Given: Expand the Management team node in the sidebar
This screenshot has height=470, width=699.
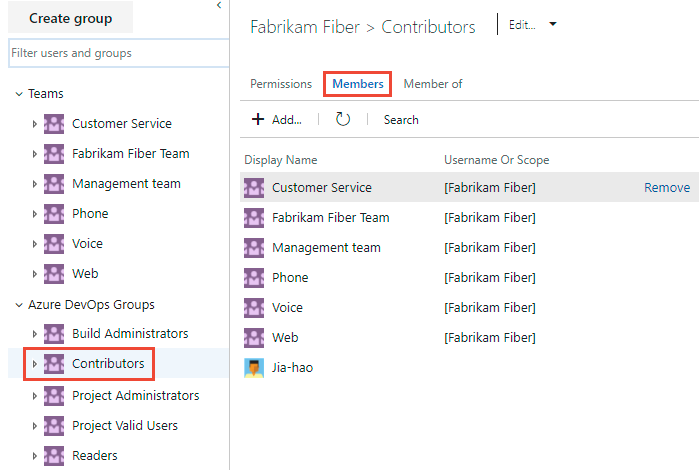Looking at the screenshot, I should (35, 184).
